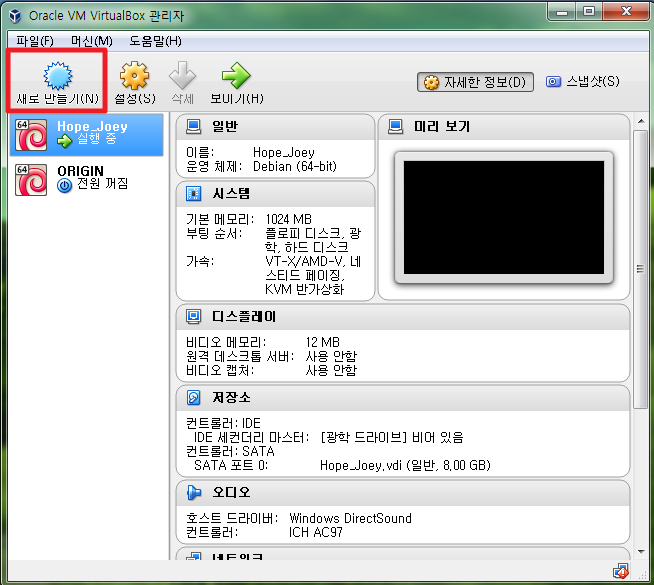Click the ICH AC97 controller value
Screen dimensions: 654x585
316,532
